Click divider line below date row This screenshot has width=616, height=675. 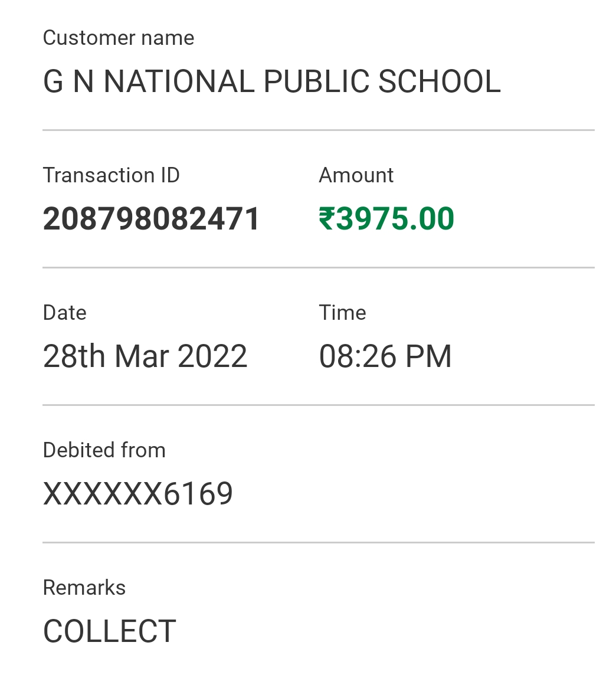(319, 405)
